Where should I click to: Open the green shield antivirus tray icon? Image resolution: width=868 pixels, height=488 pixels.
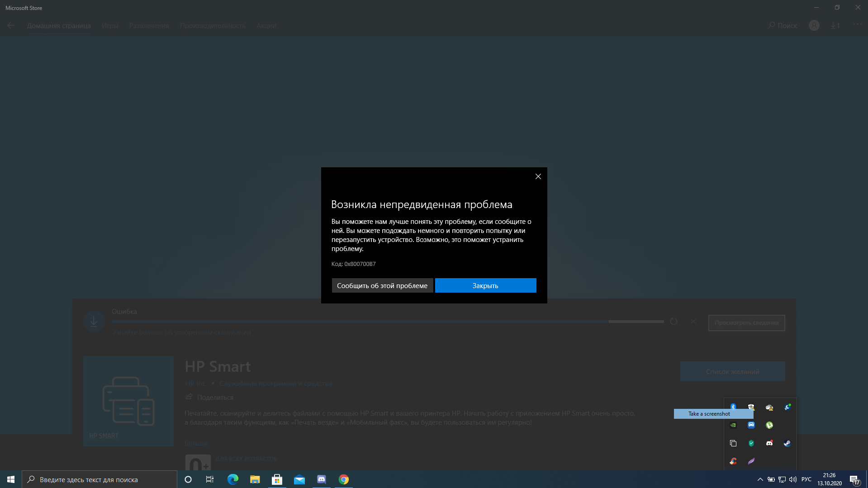[x=751, y=443]
